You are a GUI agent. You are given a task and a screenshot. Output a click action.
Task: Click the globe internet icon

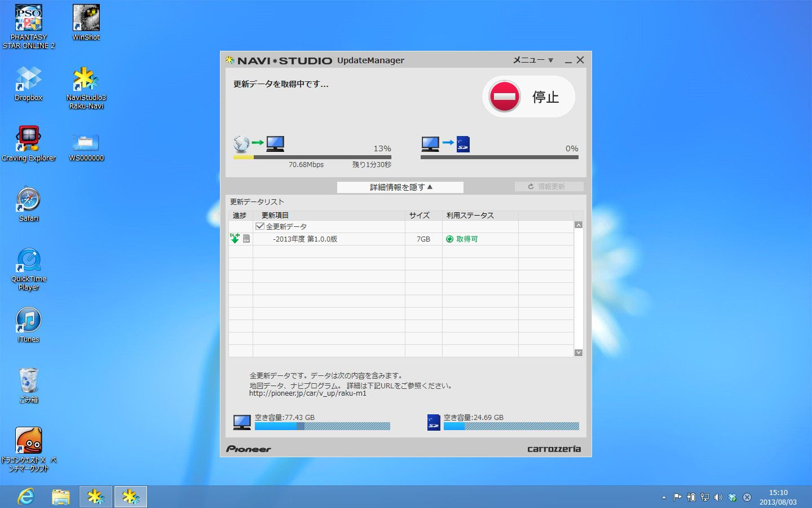pos(241,143)
